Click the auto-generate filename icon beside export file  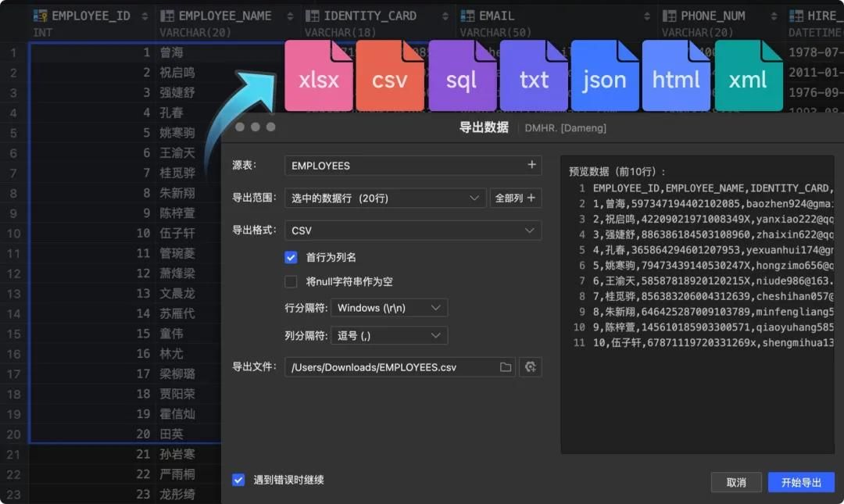(530, 367)
